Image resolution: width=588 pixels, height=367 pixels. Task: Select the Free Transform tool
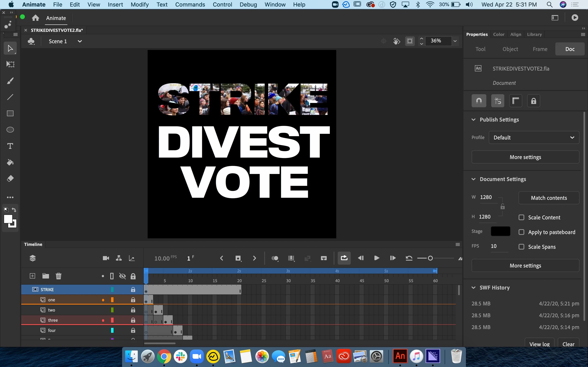pos(10,64)
